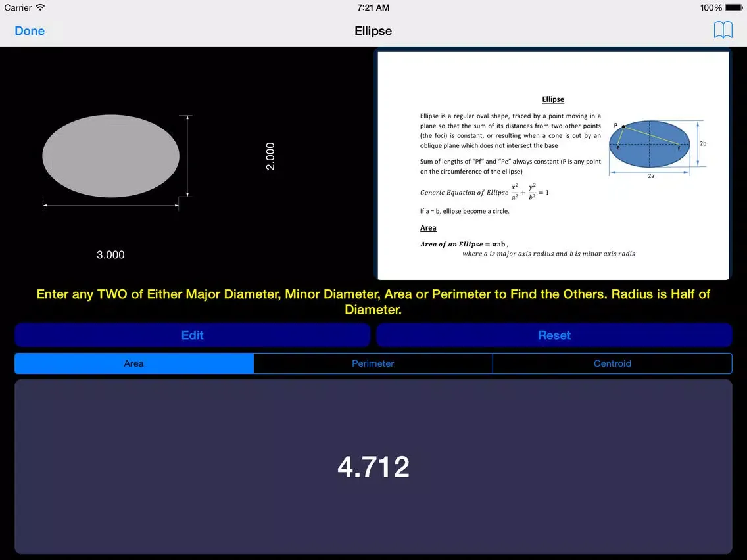Select the Area tab
The height and width of the screenshot is (560, 747).
(134, 363)
